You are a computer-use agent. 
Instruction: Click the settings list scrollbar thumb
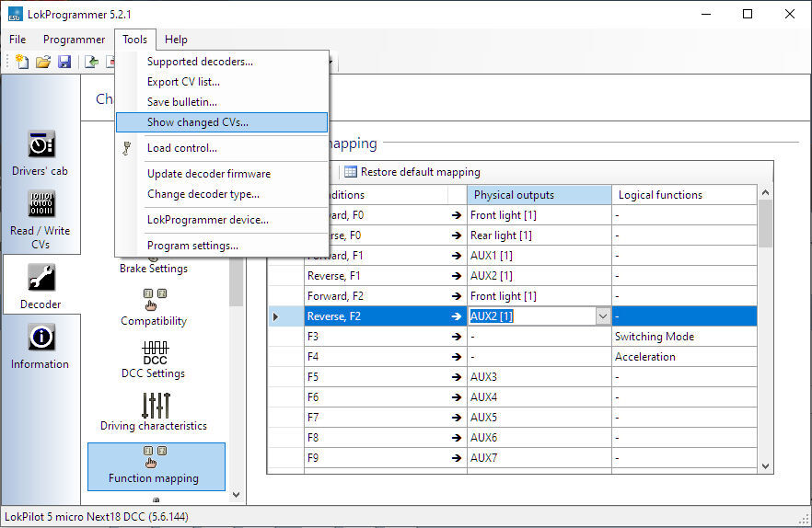[236, 282]
